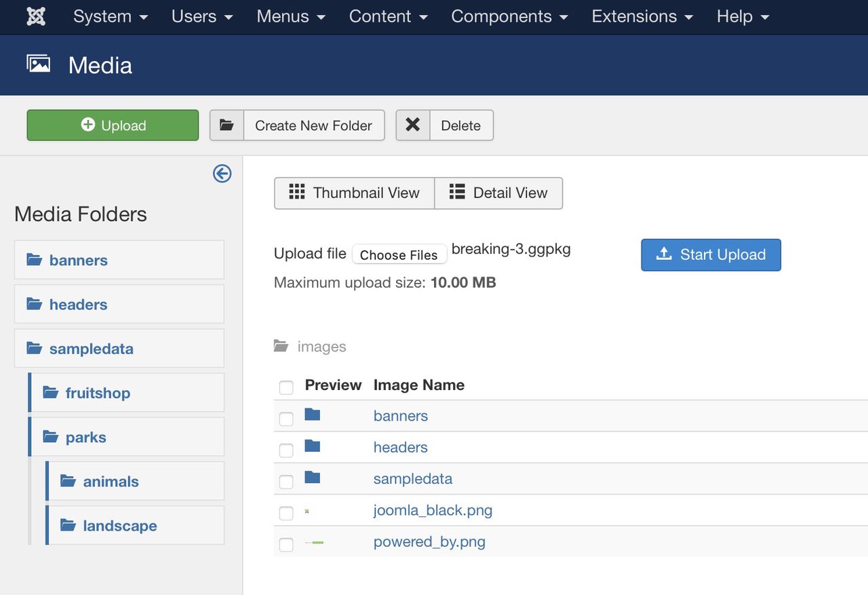Open the landscape folder in Media Folders tree

119,526
